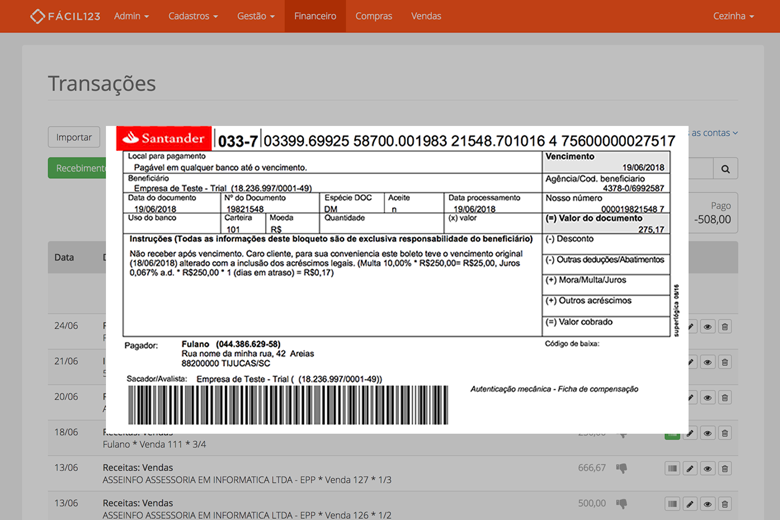Click the 666,67 amount value

click(x=592, y=468)
